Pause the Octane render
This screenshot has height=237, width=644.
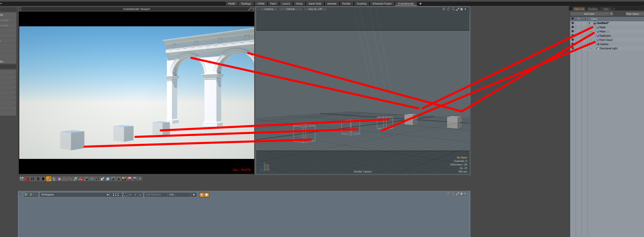click(x=32, y=179)
